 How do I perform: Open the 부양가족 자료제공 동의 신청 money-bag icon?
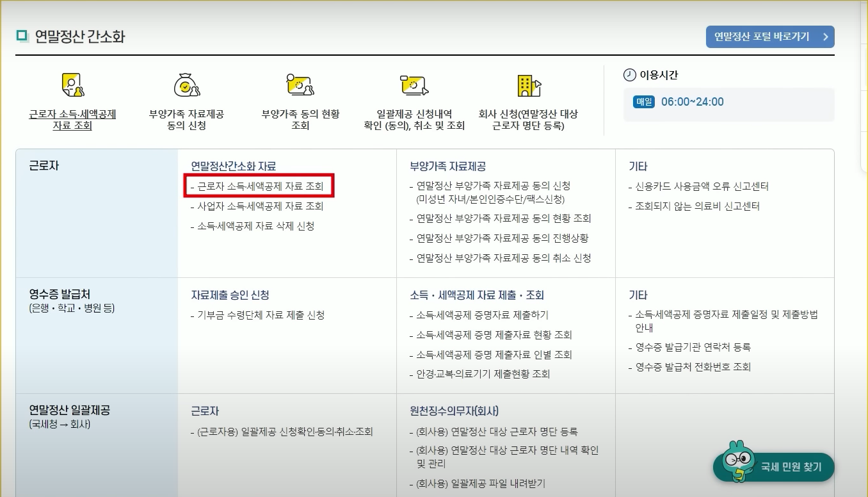coord(186,84)
